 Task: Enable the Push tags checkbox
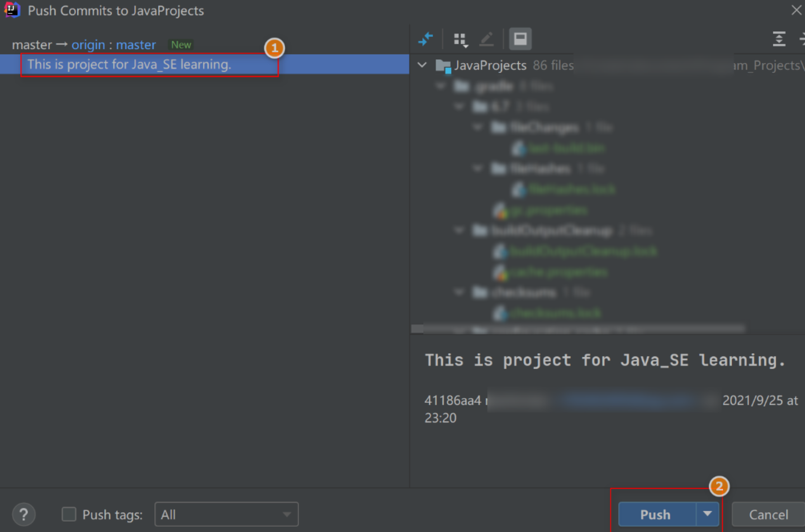pos(68,514)
